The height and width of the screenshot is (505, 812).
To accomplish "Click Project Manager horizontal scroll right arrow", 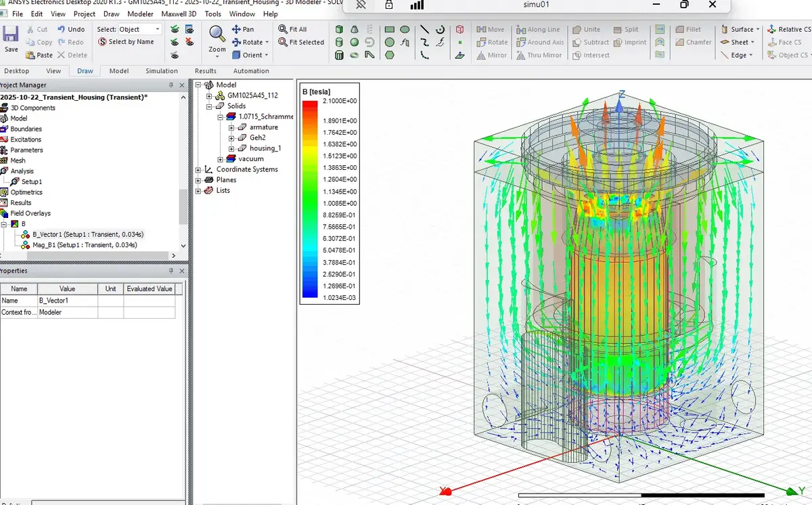I will pos(174,255).
